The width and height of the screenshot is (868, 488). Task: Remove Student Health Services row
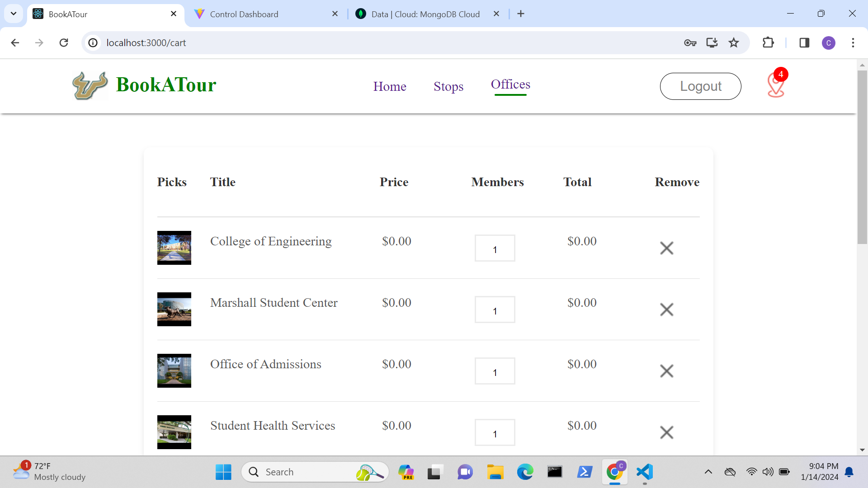coord(666,432)
